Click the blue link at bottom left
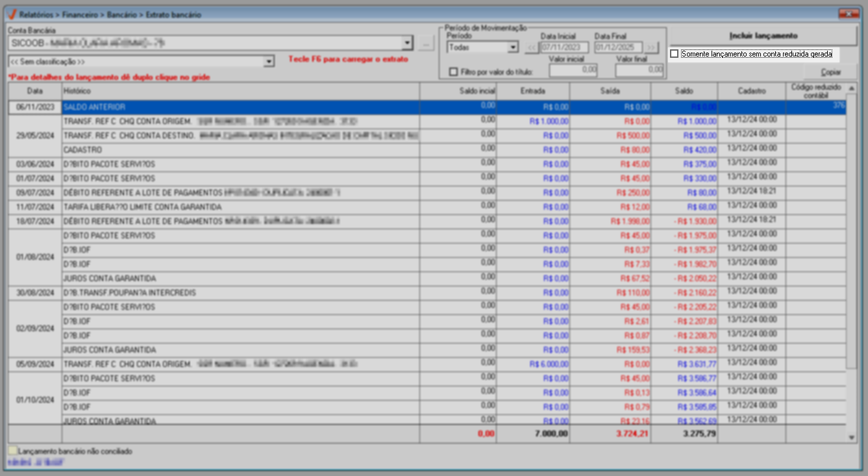868x476 pixels. [x=35, y=462]
